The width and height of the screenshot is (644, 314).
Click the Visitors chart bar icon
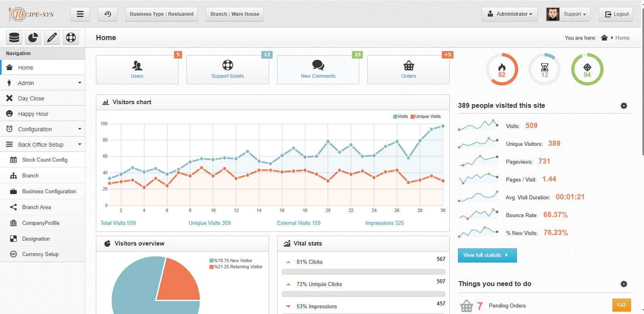[106, 102]
